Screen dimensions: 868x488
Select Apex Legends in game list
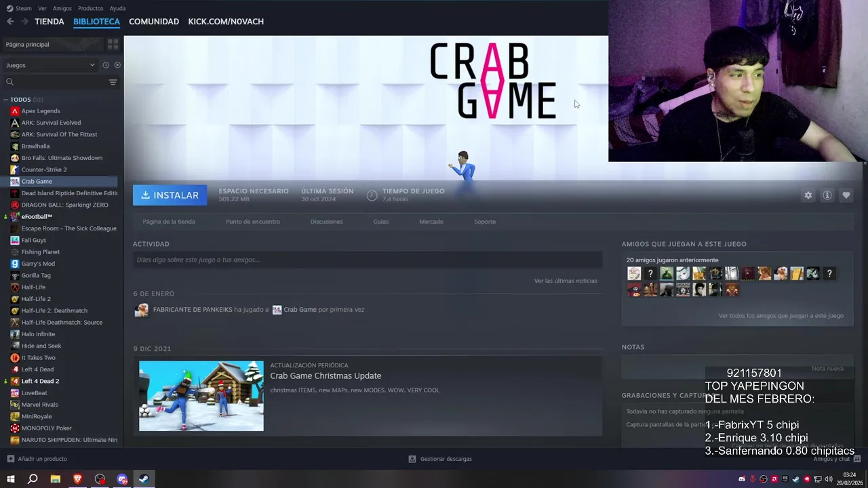tap(41, 111)
